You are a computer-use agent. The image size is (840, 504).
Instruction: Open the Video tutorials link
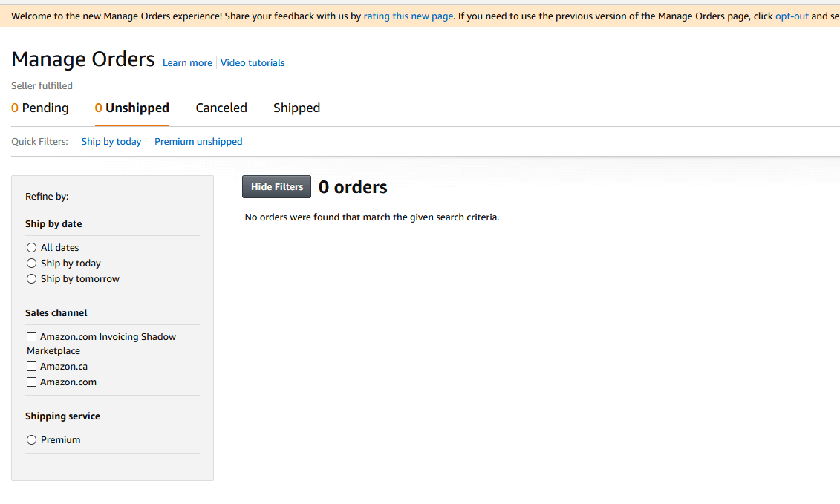tap(253, 62)
